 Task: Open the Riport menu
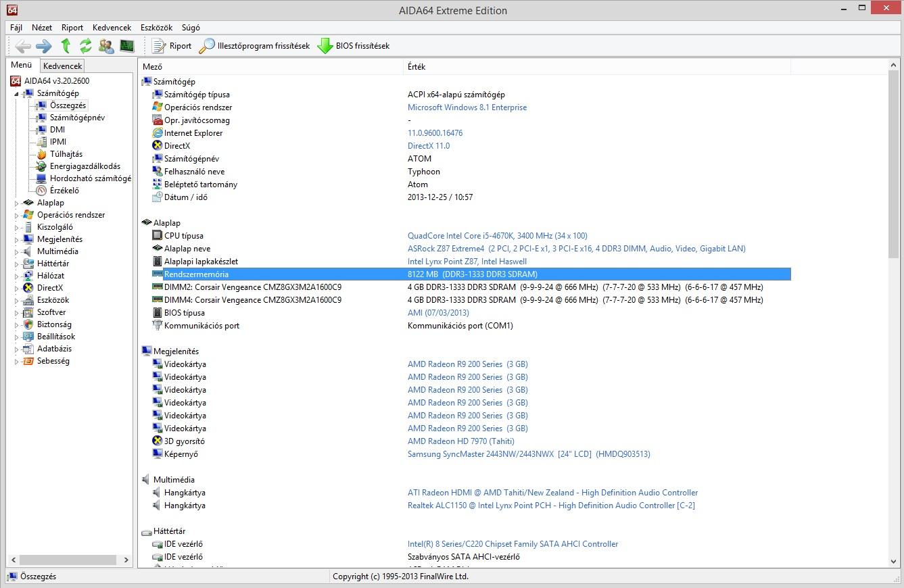point(72,28)
